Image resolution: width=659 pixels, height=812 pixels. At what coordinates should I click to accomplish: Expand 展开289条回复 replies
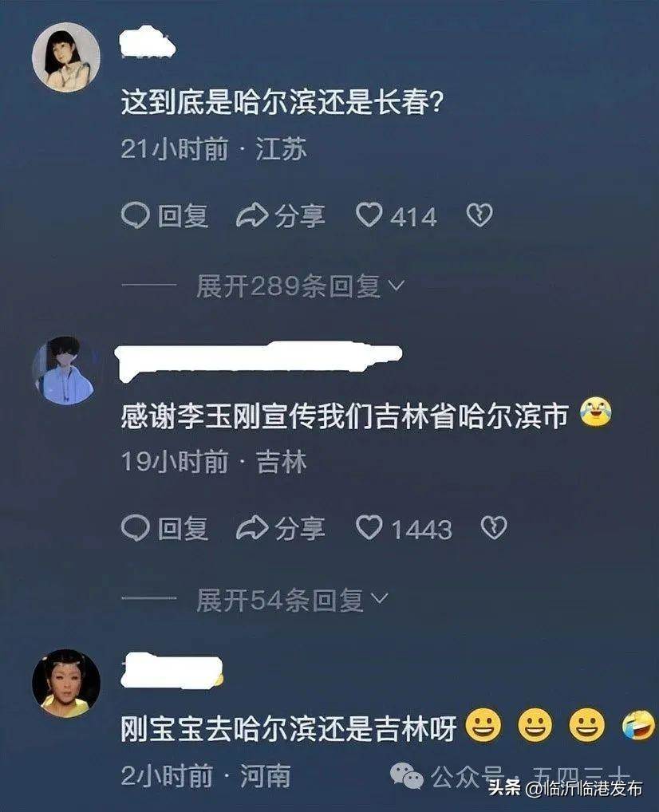pyautogui.click(x=300, y=286)
